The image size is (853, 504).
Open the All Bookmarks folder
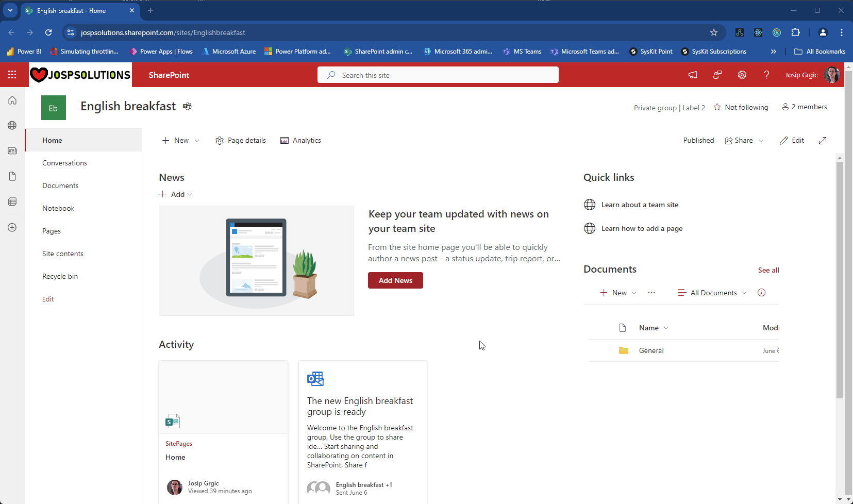point(820,52)
